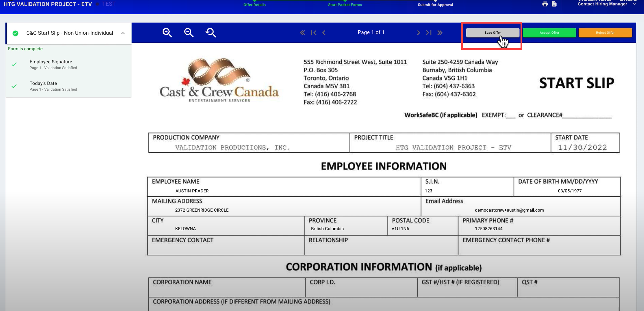Viewport: 644px width, 311px height.
Task: Click the postal code V1U 1N6
Action: pos(400,229)
